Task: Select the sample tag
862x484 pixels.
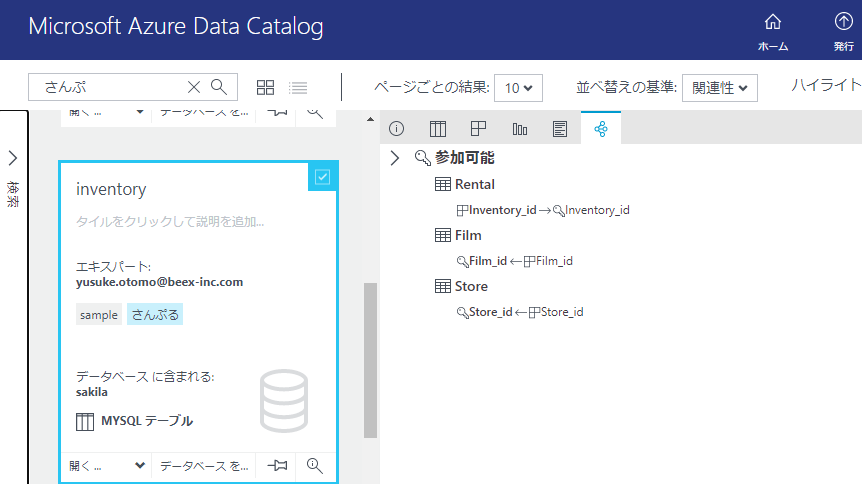Action: click(99, 315)
